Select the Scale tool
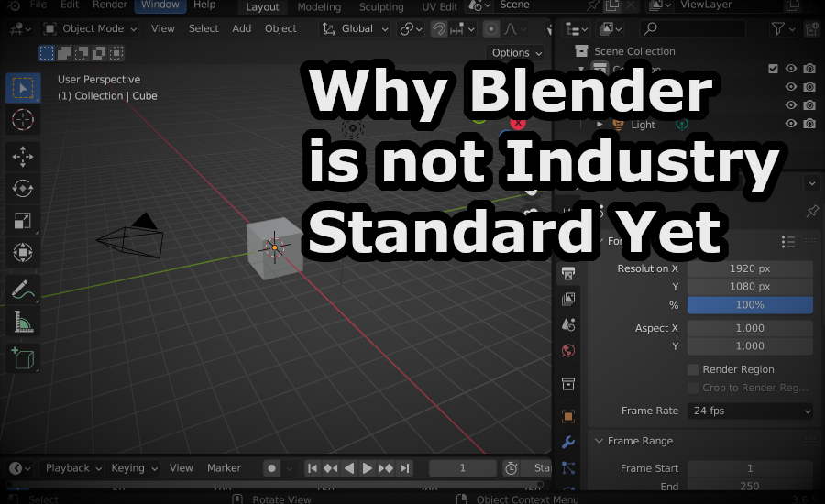 23,221
